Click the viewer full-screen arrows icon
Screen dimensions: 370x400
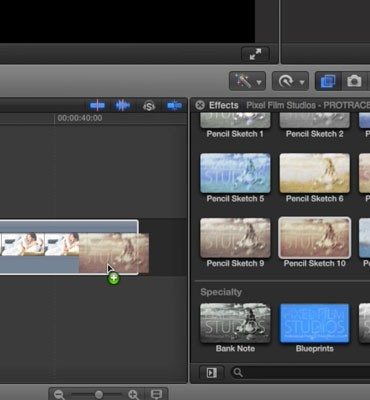pos(255,54)
